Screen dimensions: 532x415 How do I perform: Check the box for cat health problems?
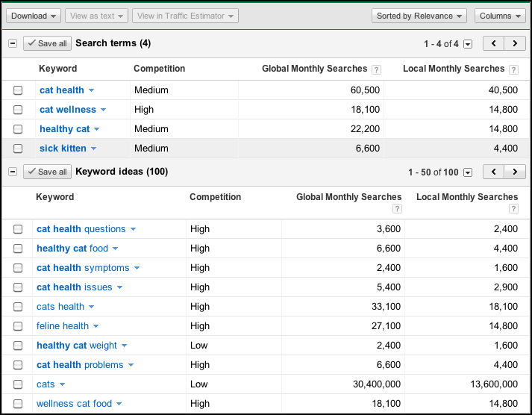18,365
